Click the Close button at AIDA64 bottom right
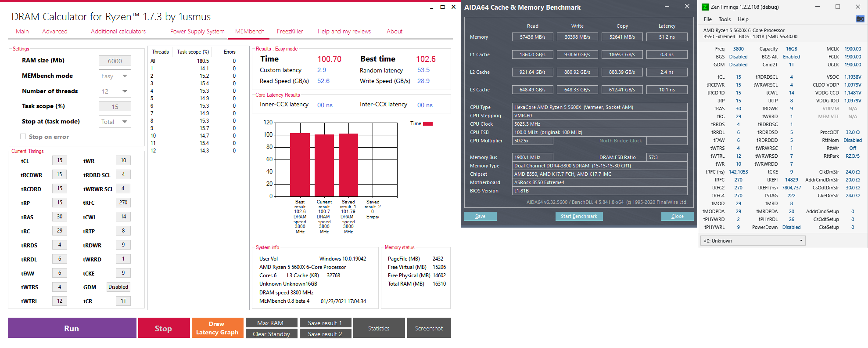The image size is (868, 348). click(x=678, y=216)
